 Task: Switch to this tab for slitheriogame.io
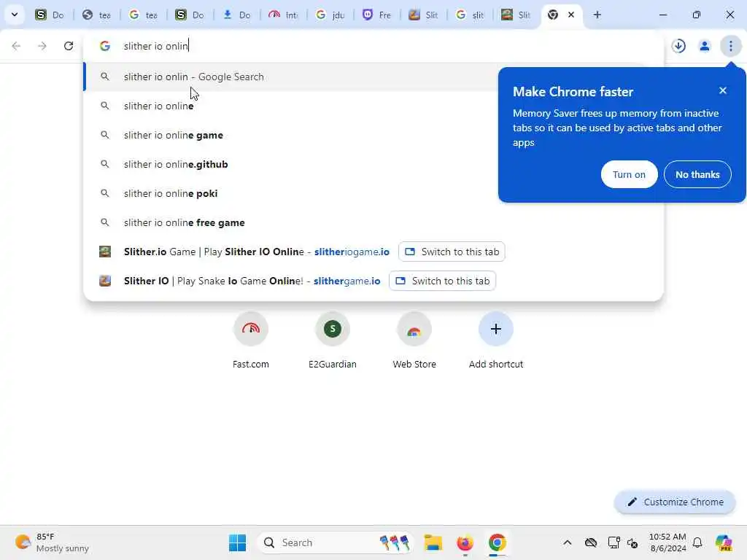coord(452,252)
